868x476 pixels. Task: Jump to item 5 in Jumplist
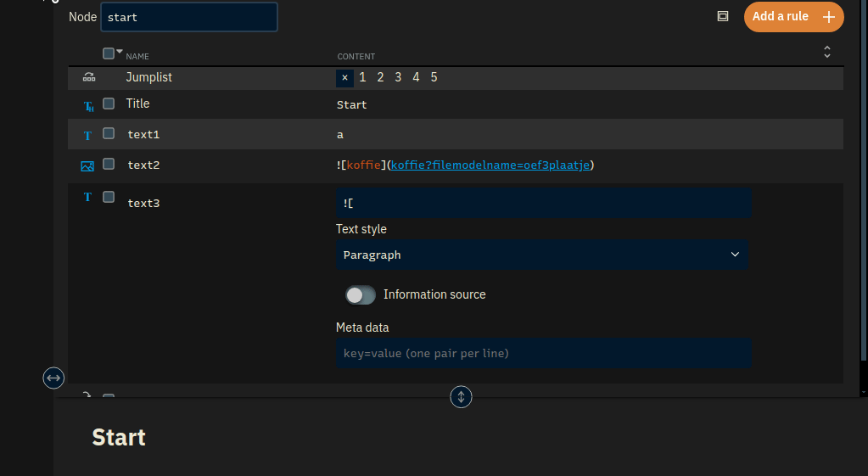[434, 77]
